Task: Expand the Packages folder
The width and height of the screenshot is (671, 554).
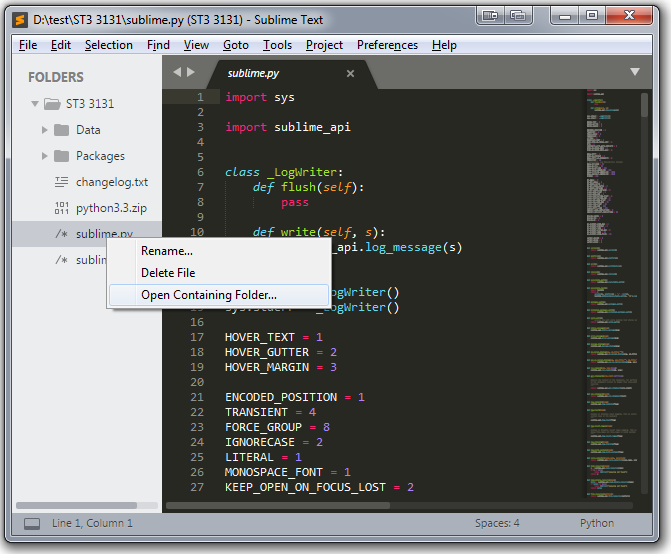Action: click(45, 156)
